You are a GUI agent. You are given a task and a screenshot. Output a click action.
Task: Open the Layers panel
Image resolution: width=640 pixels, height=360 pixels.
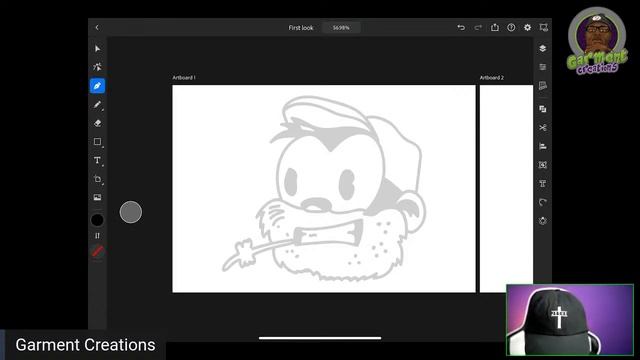coord(542,48)
